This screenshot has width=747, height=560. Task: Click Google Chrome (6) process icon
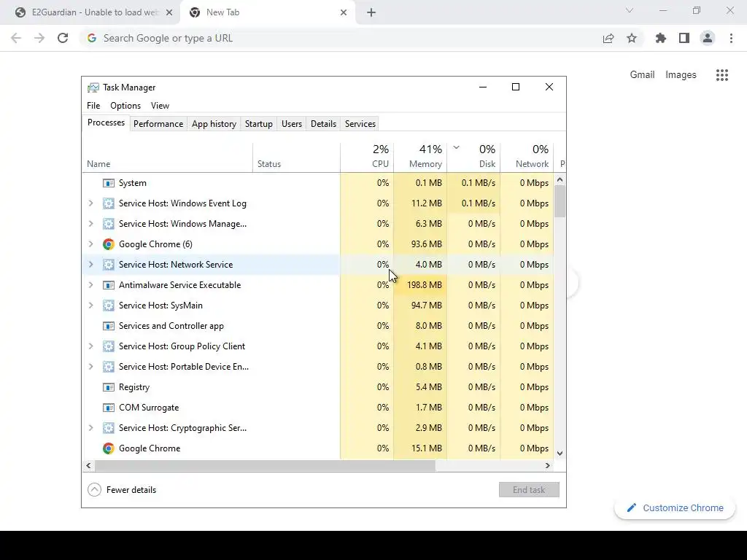(109, 244)
